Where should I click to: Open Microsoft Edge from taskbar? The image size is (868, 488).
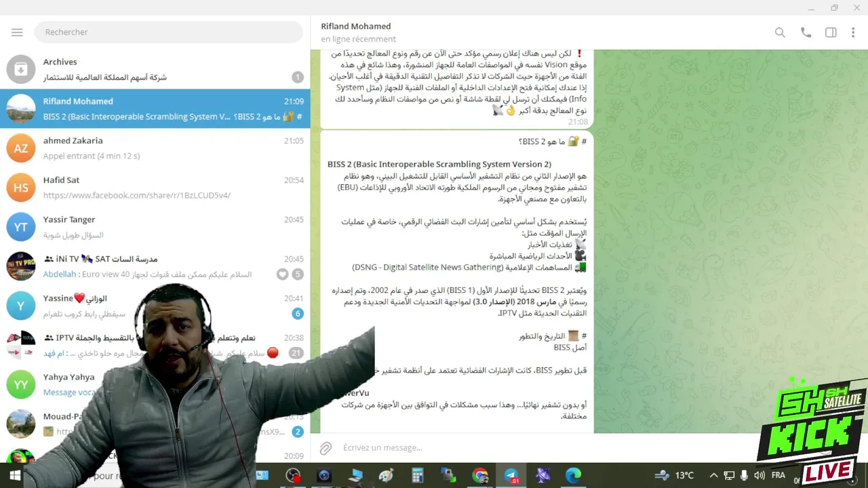574,476
